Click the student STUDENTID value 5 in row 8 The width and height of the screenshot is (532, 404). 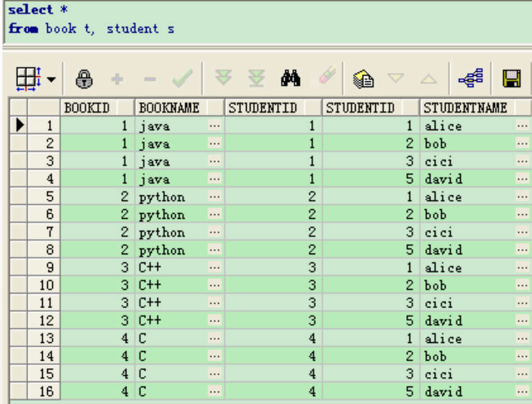371,250
